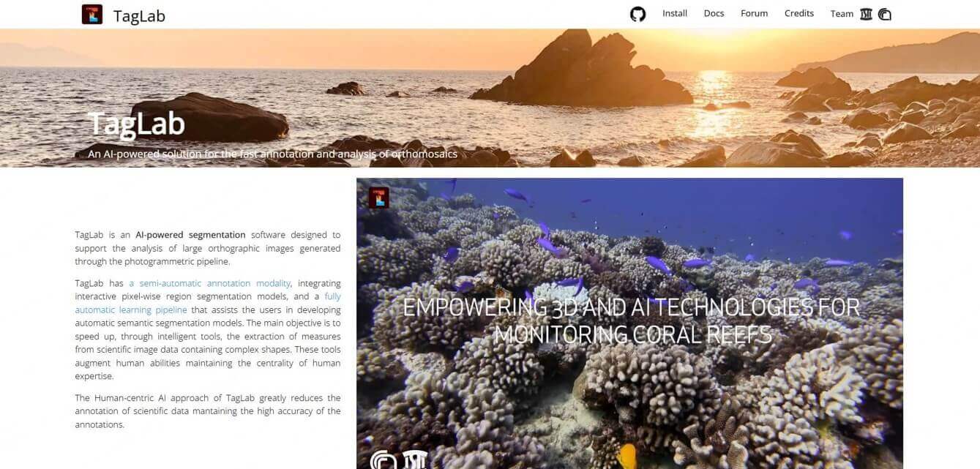Click the large TagLab banner heading
Image resolution: width=980 pixels, height=469 pixels.
(136, 124)
